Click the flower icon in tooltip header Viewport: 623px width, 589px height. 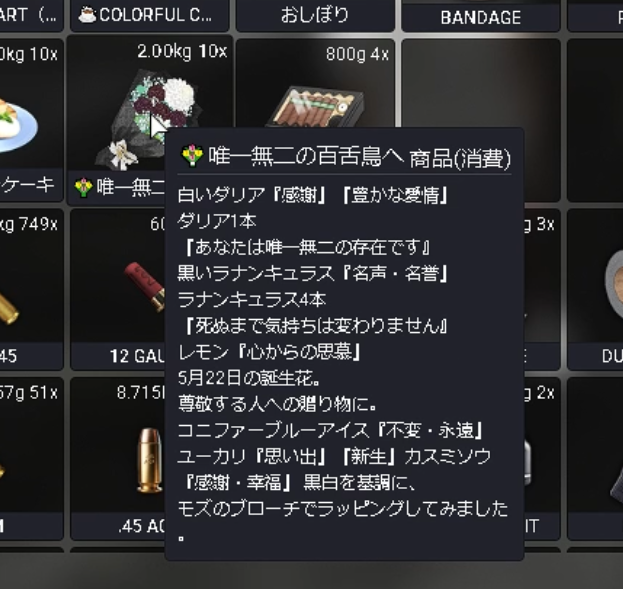pos(192,156)
